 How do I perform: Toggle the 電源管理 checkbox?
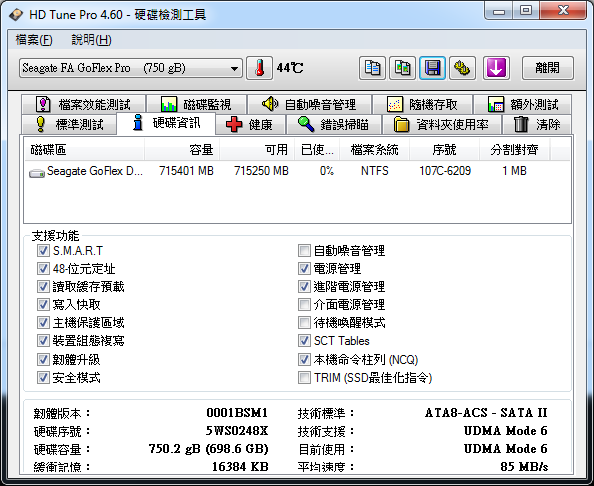pos(304,269)
